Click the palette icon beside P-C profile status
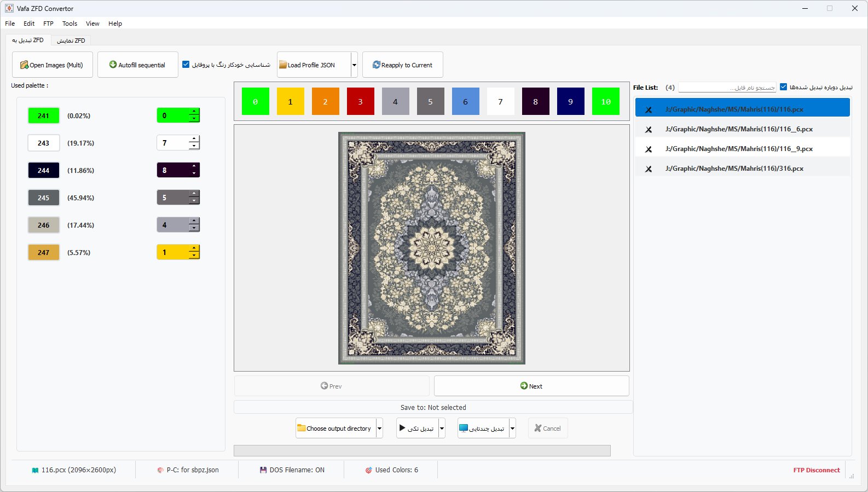Screen dimensions: 868x492 pos(160,470)
